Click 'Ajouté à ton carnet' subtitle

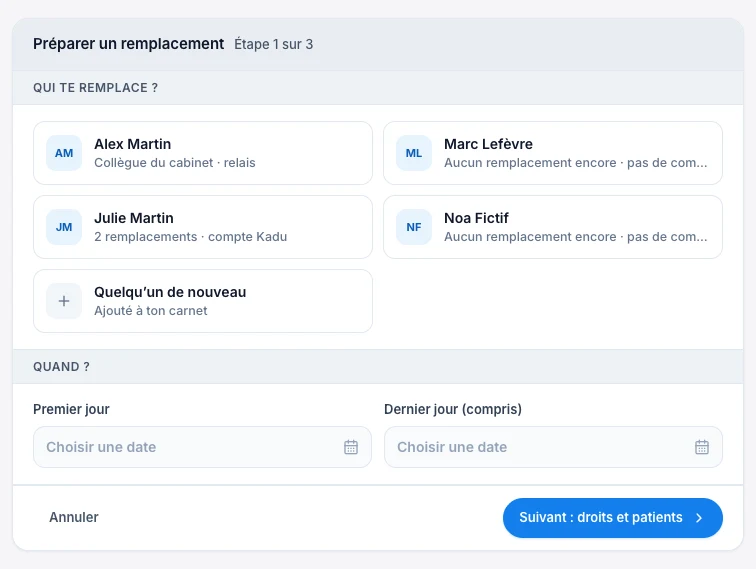pyautogui.click(x=150, y=311)
